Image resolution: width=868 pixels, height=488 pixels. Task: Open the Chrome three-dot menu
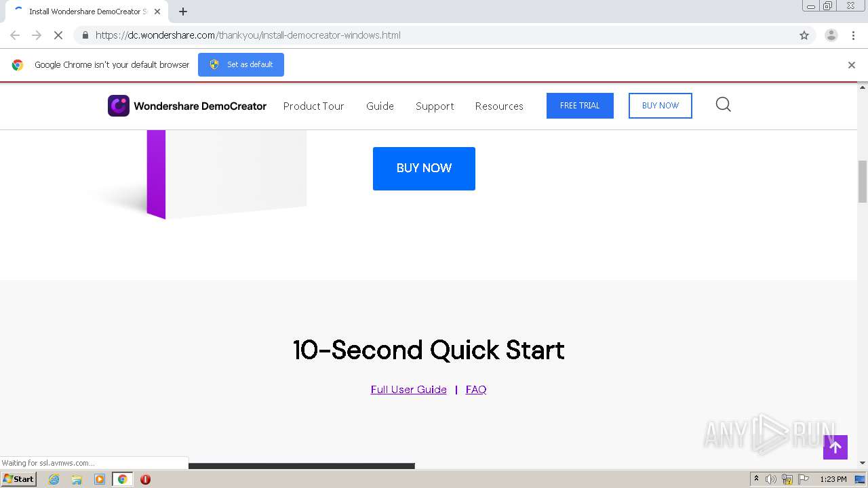[x=853, y=35]
